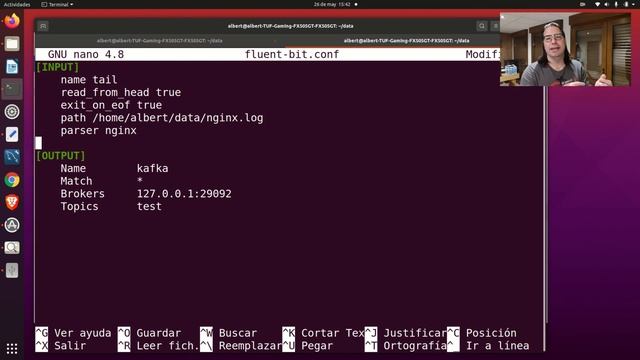Click the path /home/albert/data/nginx.log line
This screenshot has height=360, width=640.
[162, 118]
